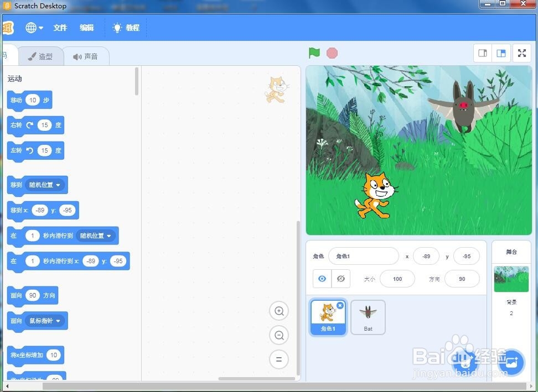The width and height of the screenshot is (538, 392).
Task: Click the 大小 size field
Action: (397, 279)
